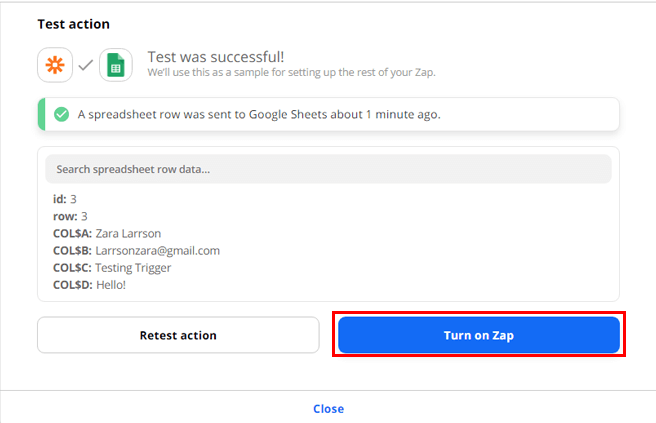This screenshot has height=423, width=656.
Task: Click the orange Zapier app icon
Action: click(54, 65)
